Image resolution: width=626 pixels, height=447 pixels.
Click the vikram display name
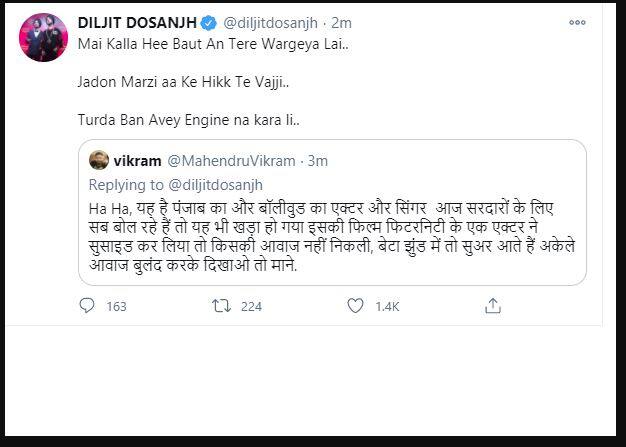click(135, 161)
